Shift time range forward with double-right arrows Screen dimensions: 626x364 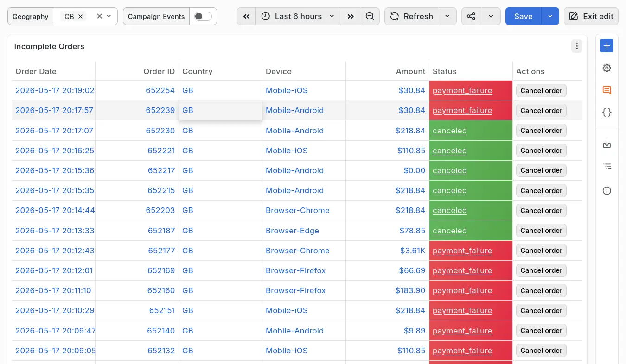pos(351,16)
